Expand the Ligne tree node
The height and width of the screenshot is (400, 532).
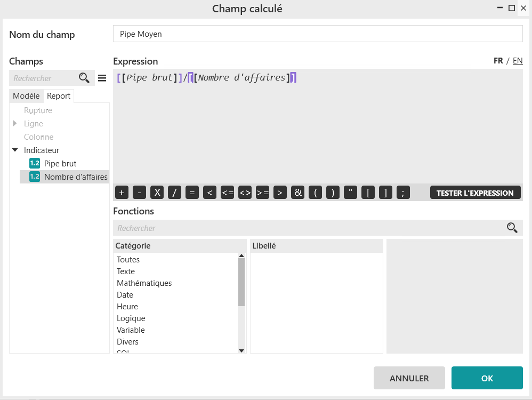tap(15, 124)
